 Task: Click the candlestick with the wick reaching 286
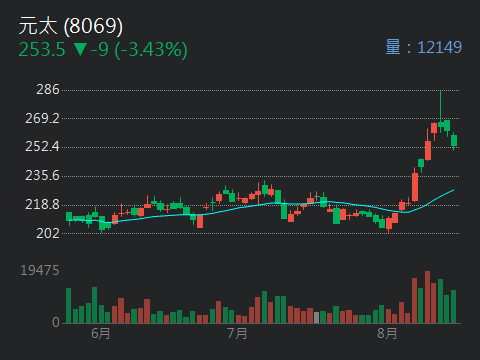441,112
